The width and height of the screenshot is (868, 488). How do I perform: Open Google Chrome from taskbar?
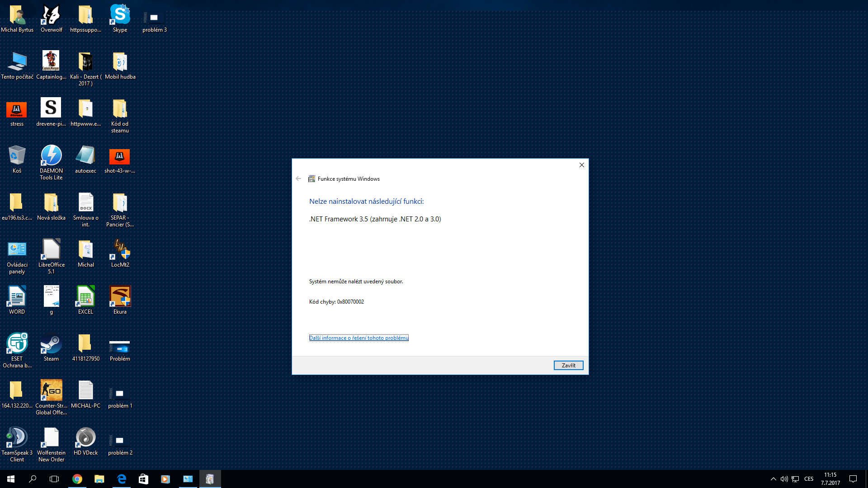(x=77, y=479)
